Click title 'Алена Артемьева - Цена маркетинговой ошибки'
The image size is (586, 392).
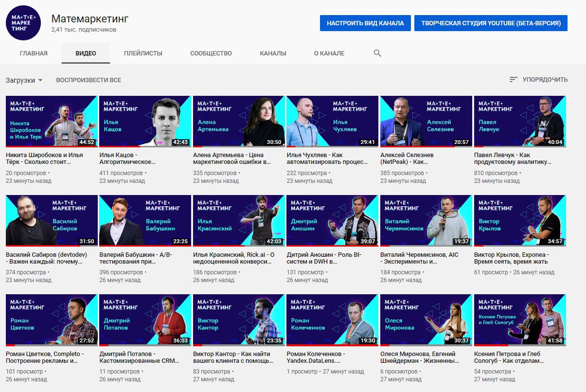pos(232,158)
